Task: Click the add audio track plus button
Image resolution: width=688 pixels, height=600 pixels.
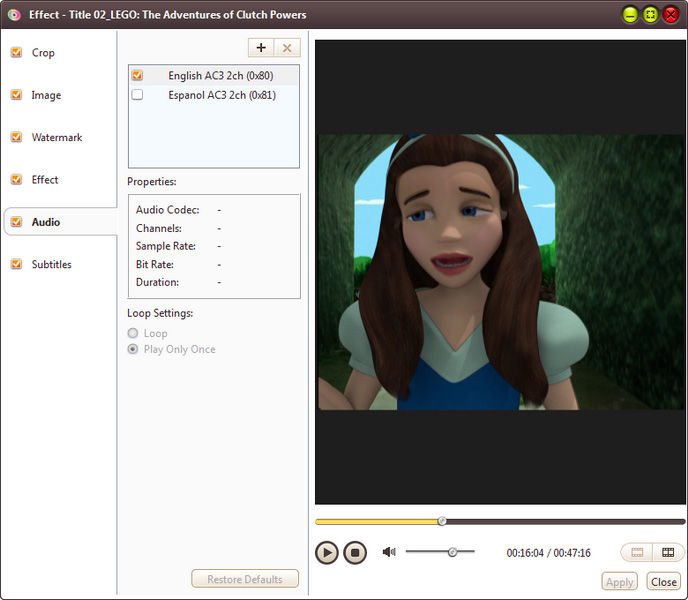Action: [x=261, y=48]
